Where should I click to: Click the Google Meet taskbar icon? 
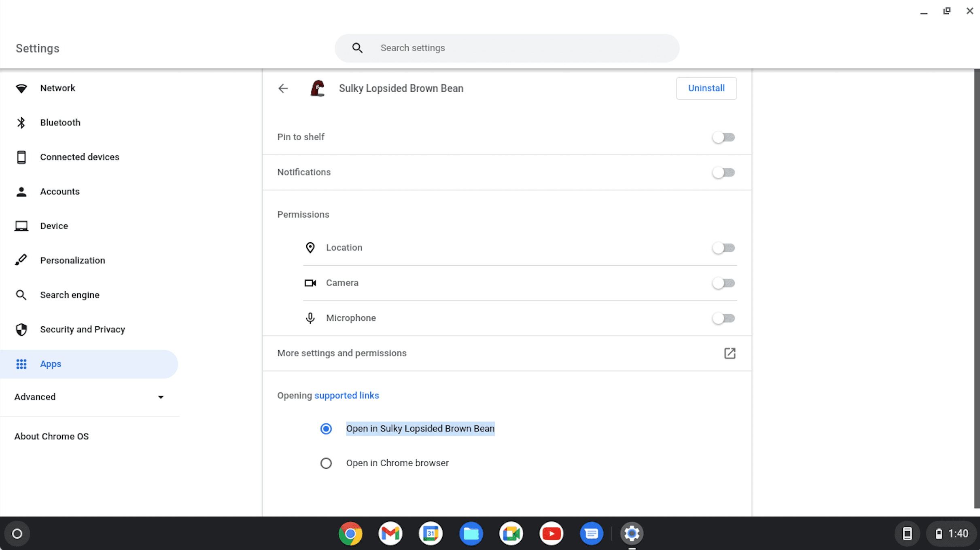point(510,533)
